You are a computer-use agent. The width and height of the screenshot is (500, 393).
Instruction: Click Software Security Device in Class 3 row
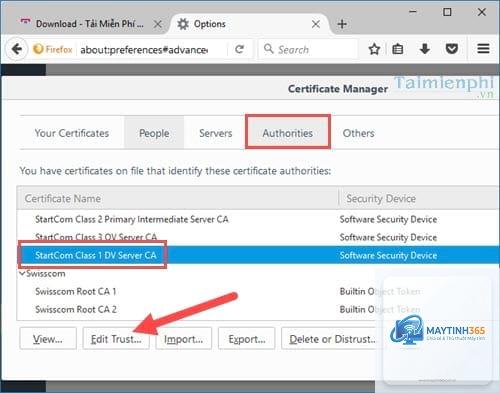[388, 237]
